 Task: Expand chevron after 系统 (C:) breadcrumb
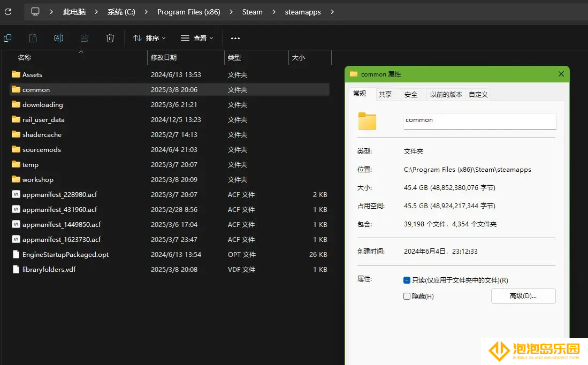[x=146, y=12]
